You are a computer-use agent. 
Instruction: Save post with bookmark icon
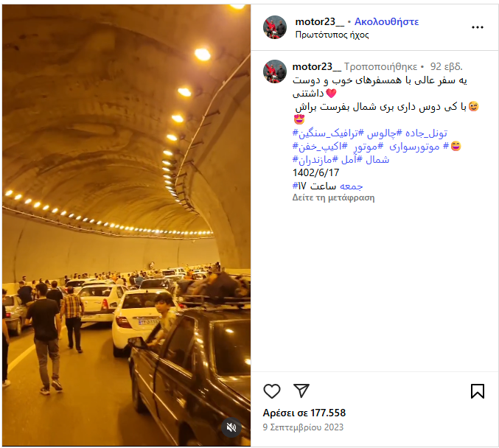(478, 391)
